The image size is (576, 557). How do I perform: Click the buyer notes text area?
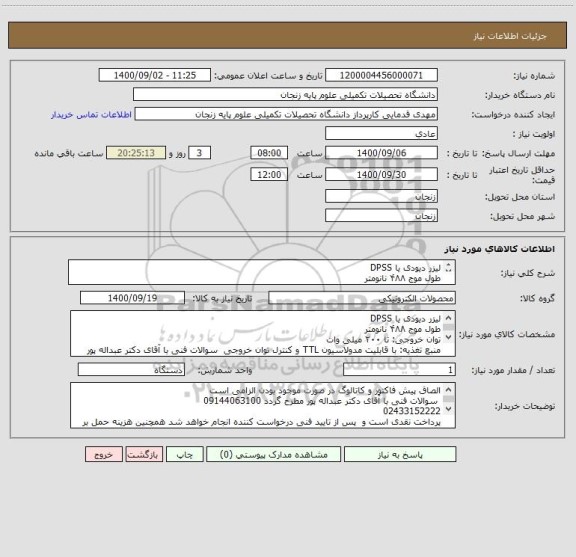click(263, 406)
